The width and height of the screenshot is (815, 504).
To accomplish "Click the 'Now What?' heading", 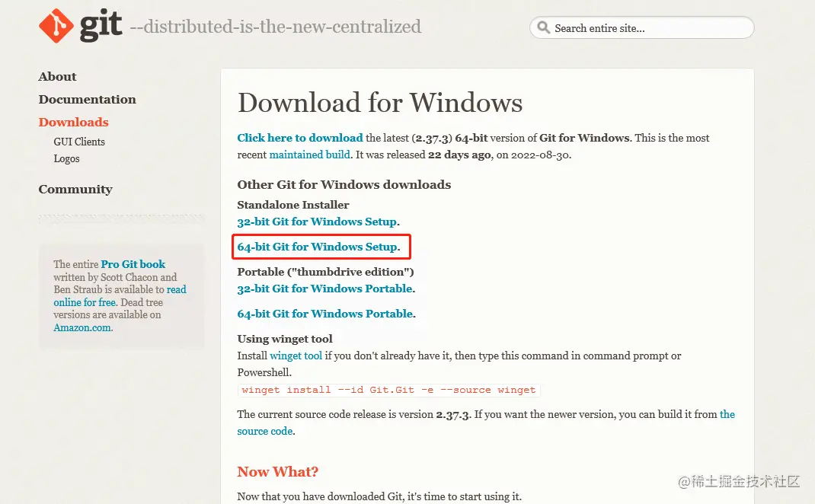I will pos(277,472).
